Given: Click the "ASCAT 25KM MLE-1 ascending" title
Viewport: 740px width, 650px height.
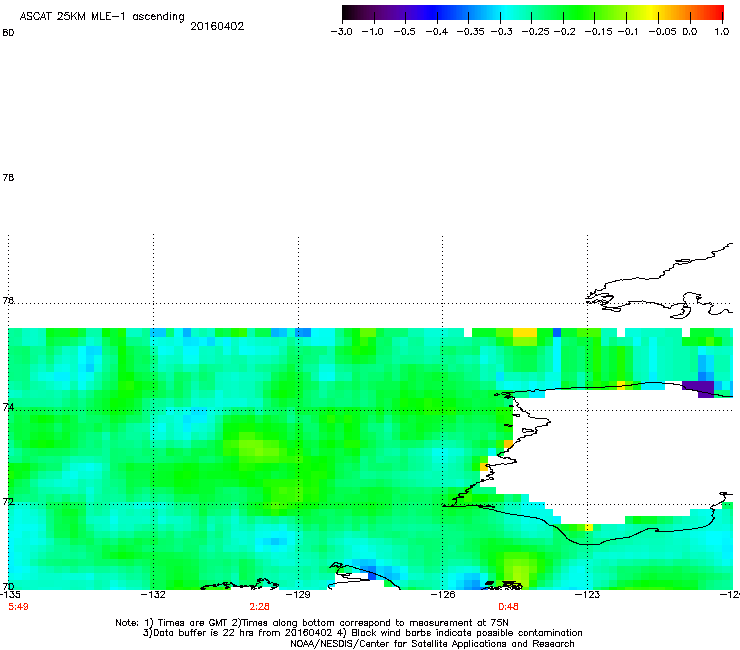Looking at the screenshot, I should [x=102, y=17].
